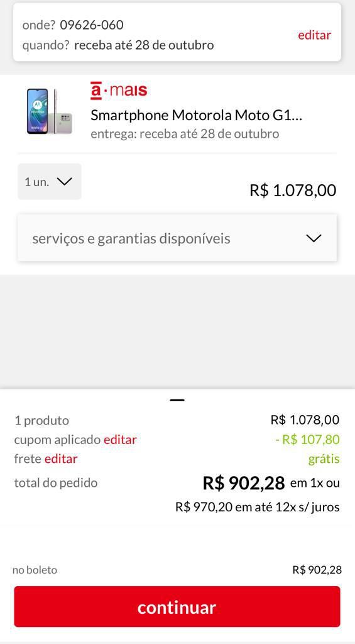Click the grátis shipping label

(x=324, y=459)
